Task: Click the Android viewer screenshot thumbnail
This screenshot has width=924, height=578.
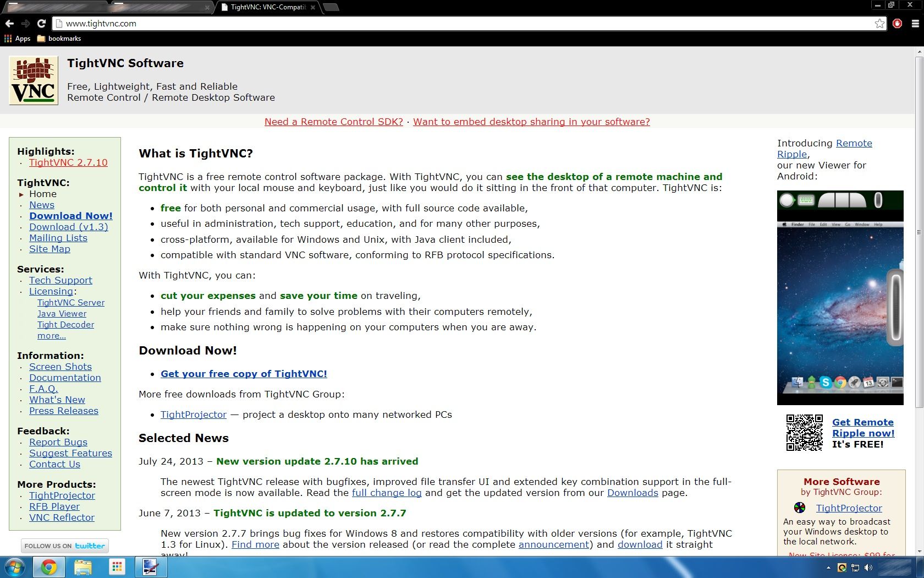Action: tap(840, 297)
